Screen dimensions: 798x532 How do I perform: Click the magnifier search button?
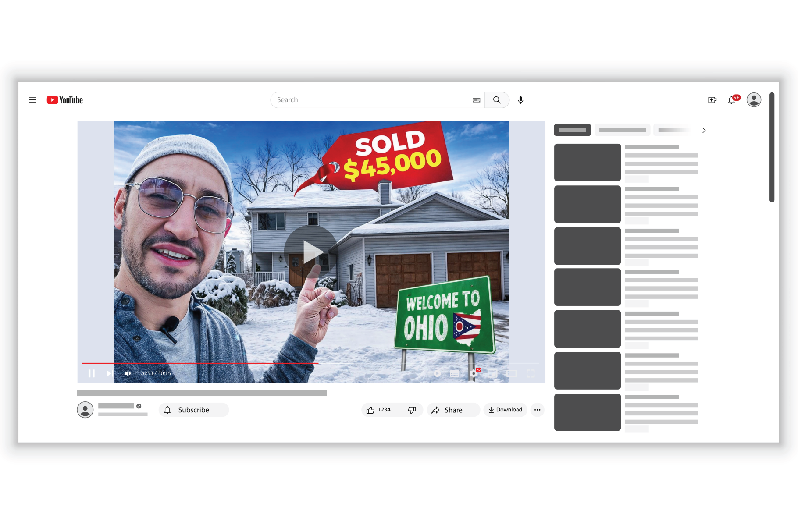point(497,100)
